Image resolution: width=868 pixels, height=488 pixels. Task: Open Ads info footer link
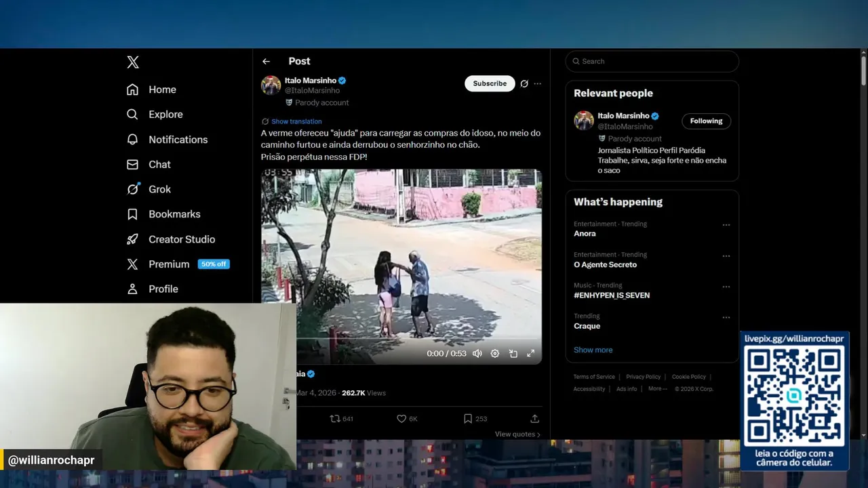pos(627,389)
